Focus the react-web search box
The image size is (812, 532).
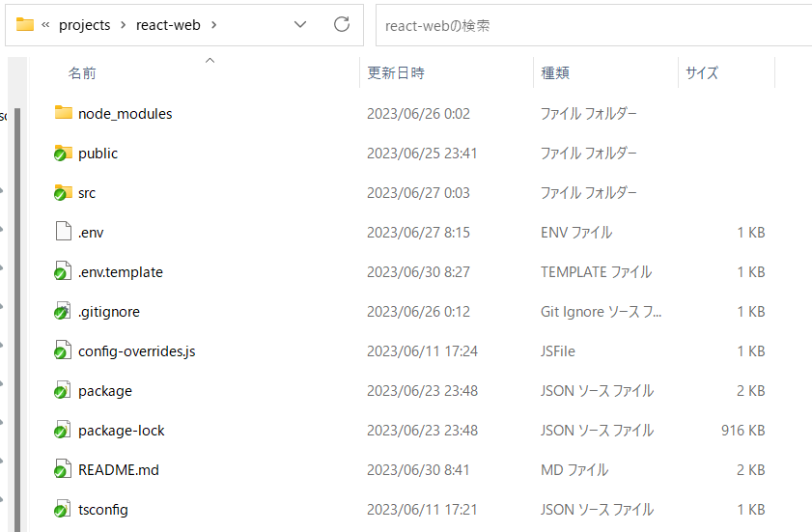pyautogui.click(x=594, y=25)
